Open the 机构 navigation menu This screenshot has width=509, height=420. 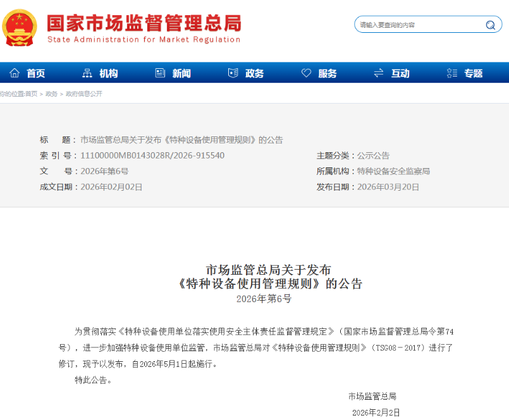[x=109, y=73]
